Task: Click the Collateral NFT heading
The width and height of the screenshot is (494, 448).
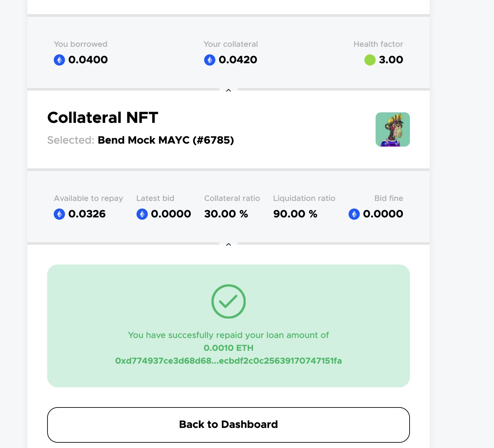Action: coord(103,118)
